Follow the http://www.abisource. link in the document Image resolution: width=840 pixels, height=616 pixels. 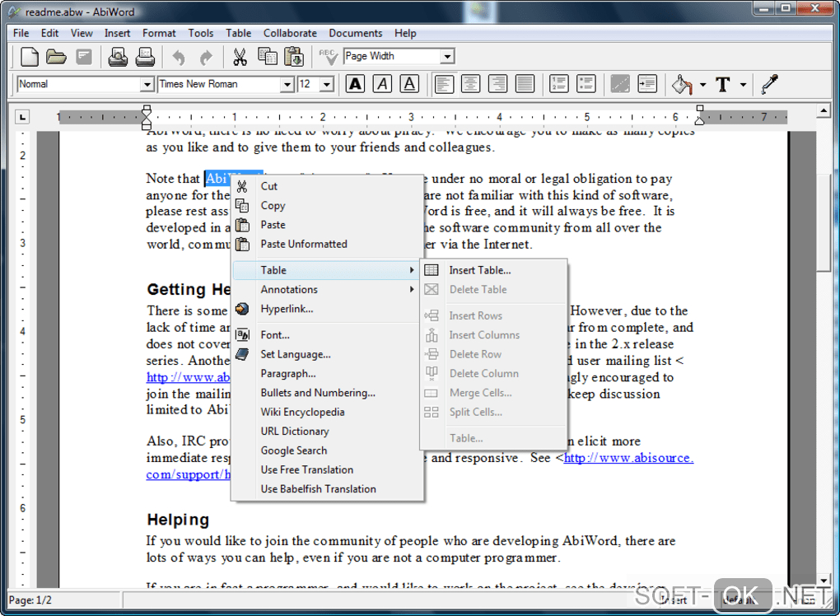pyautogui.click(x=628, y=458)
